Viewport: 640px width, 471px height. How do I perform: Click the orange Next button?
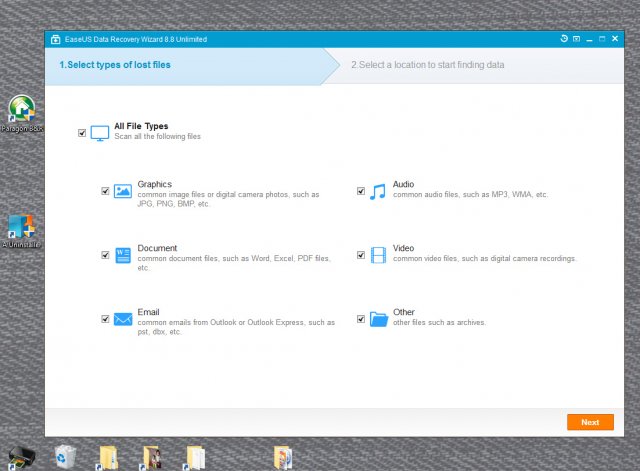[x=590, y=422]
